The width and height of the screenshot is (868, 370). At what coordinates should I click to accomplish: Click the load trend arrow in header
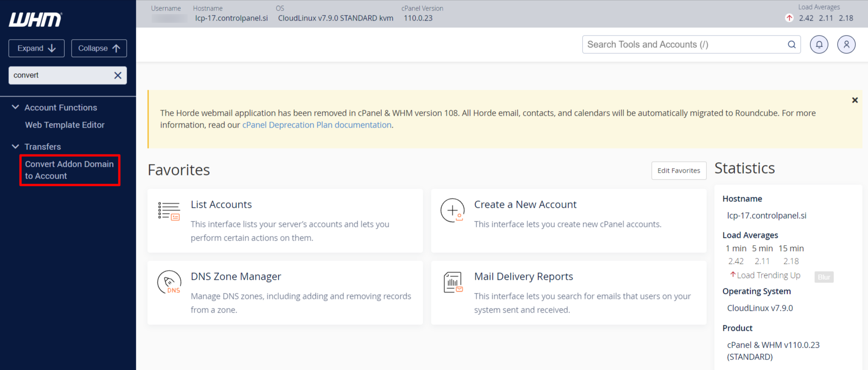click(x=789, y=18)
